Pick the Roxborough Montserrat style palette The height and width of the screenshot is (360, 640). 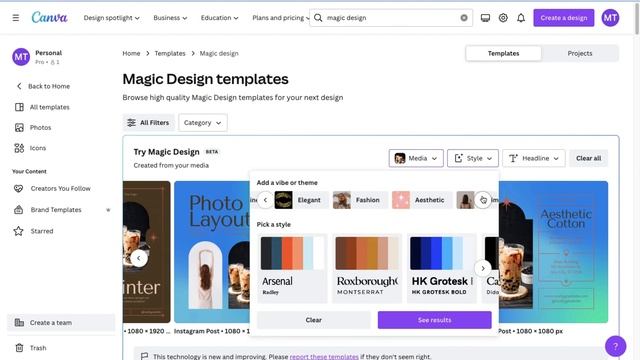367,268
